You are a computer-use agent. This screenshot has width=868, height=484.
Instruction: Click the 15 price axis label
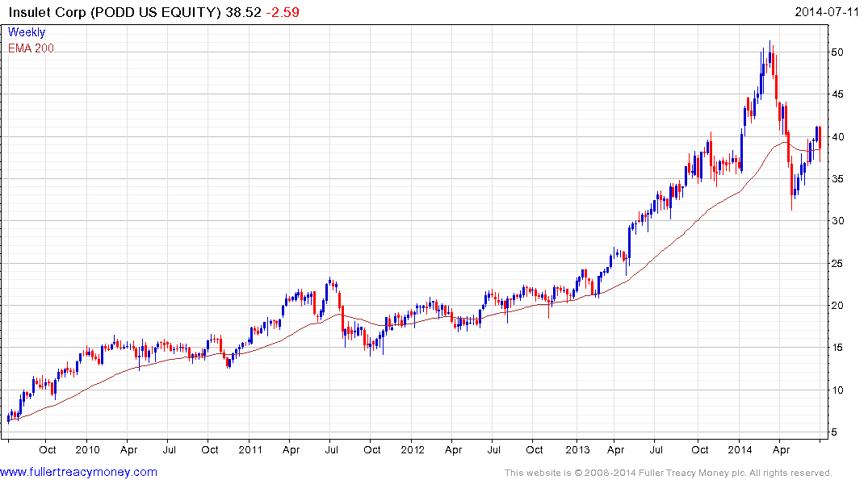837,348
